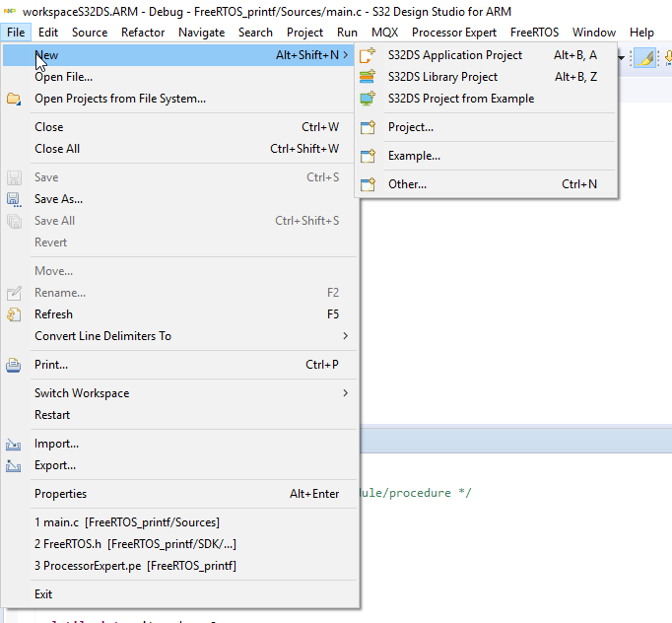
Task: Select Open File... entry
Action: point(180,77)
